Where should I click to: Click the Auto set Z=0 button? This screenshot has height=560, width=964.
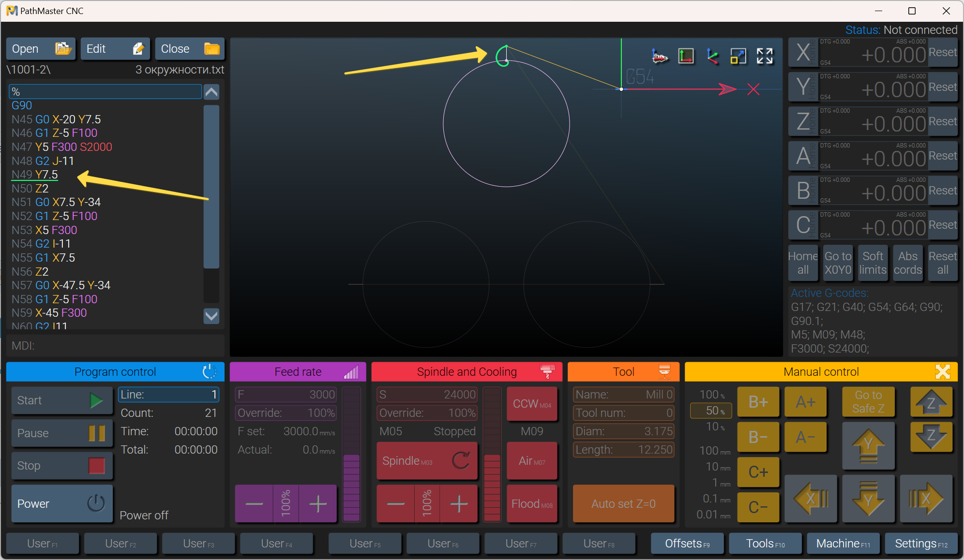[x=623, y=504]
